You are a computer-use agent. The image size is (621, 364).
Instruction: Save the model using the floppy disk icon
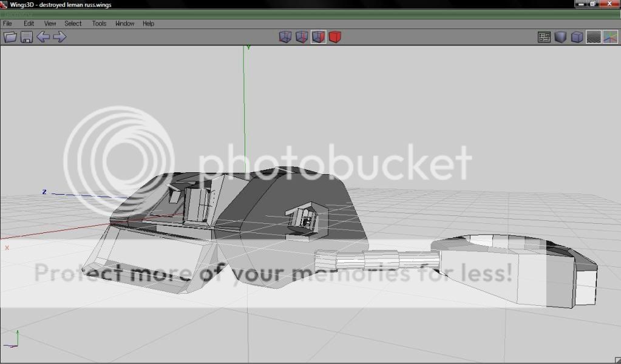[27, 37]
